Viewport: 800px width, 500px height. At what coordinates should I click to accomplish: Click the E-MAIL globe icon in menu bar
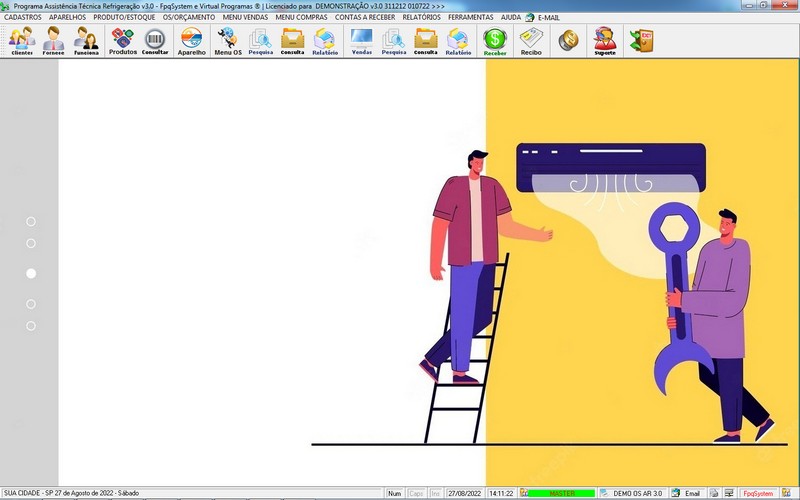pos(530,17)
